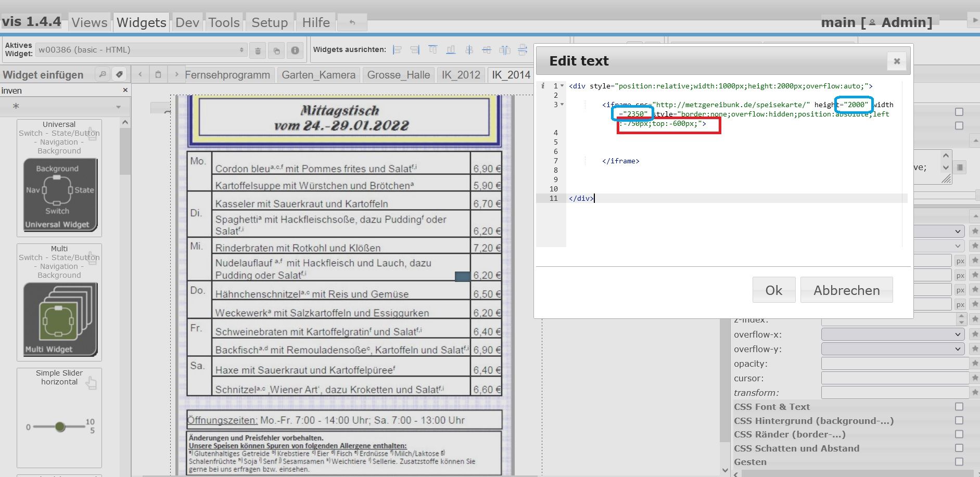Screen dimensions: 980x477
Task: Switch to the Grosse_Halle view tab
Action: pos(399,75)
